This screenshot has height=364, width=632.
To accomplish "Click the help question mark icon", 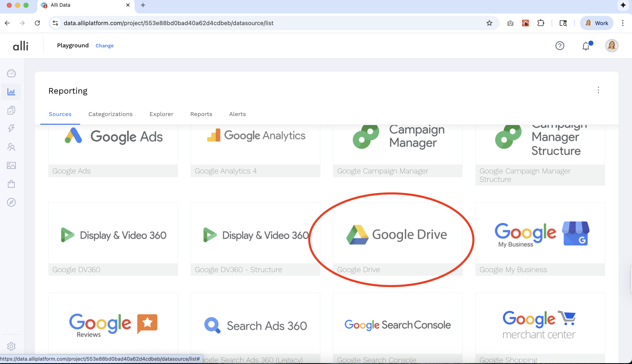I will [560, 46].
